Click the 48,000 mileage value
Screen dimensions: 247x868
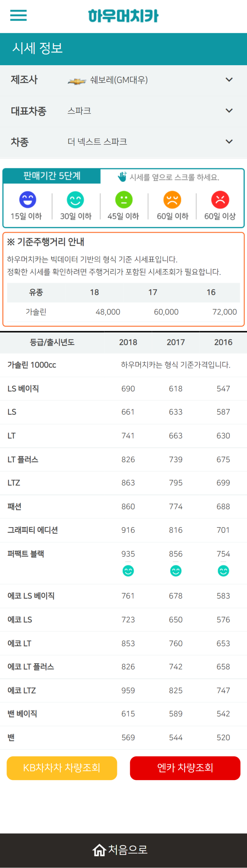coord(108,312)
